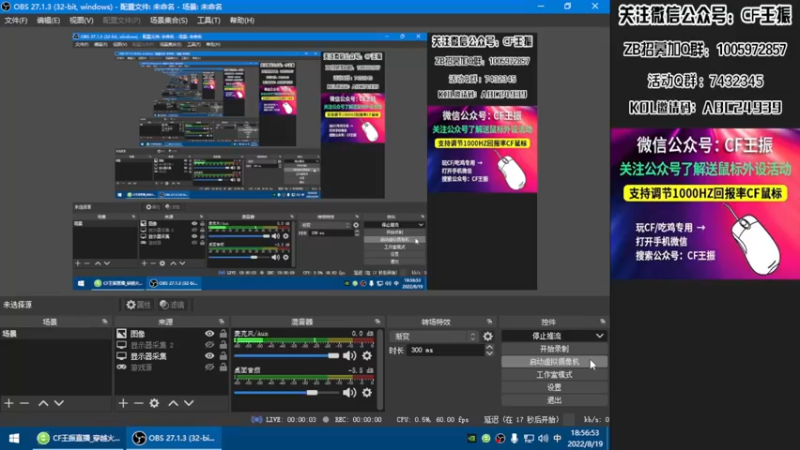The width and height of the screenshot is (800, 450).
Task: Click the 退出 button
Action: [x=554, y=400]
